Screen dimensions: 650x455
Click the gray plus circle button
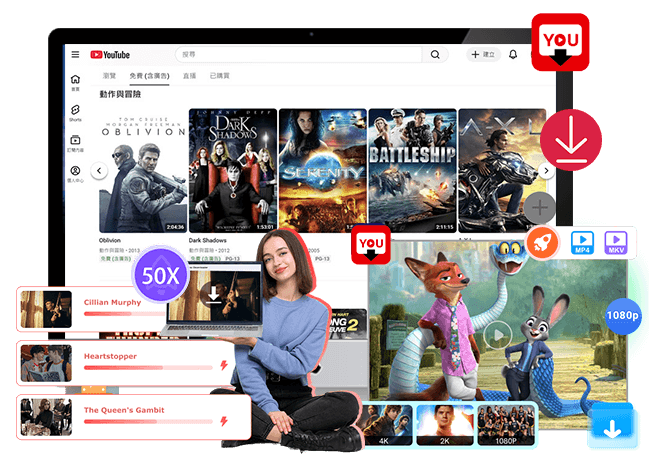(539, 207)
